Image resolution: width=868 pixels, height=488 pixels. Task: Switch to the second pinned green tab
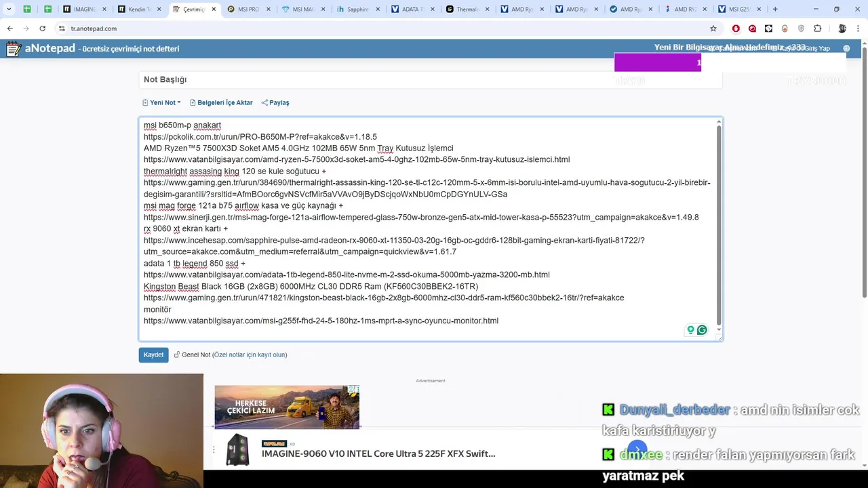pyautogui.click(x=48, y=9)
